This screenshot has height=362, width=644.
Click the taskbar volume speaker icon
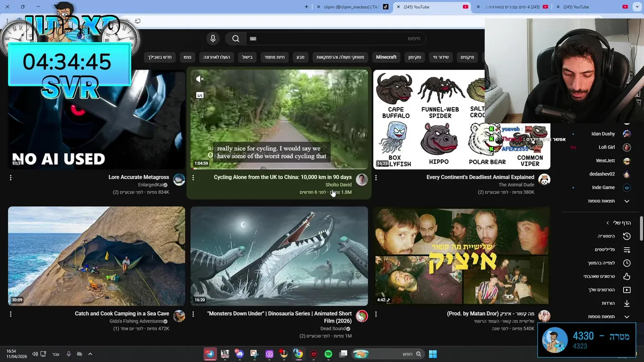[35, 354]
